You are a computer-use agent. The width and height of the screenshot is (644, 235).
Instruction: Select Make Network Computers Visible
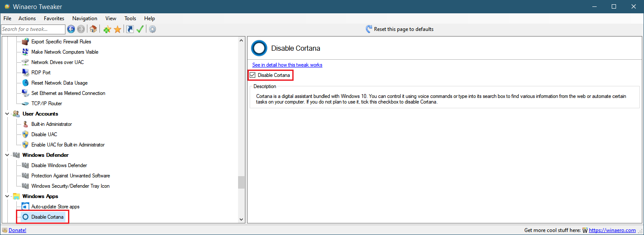[65, 52]
